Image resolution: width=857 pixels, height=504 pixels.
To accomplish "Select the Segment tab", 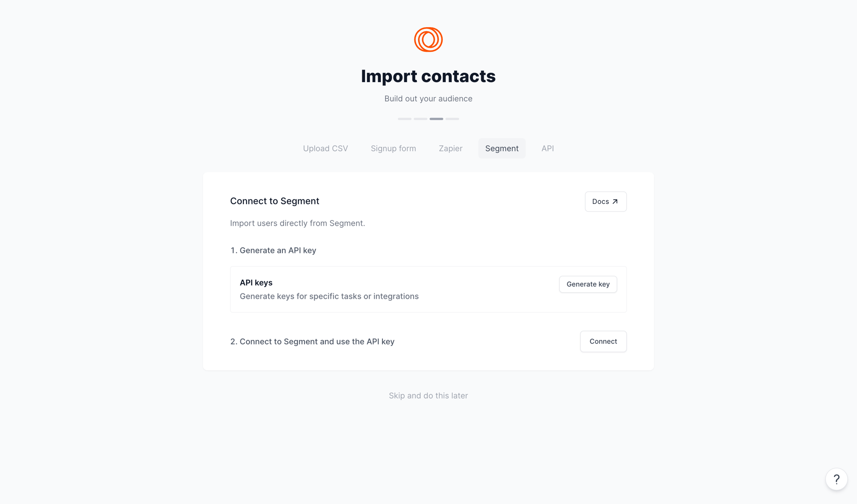I will point(502,148).
